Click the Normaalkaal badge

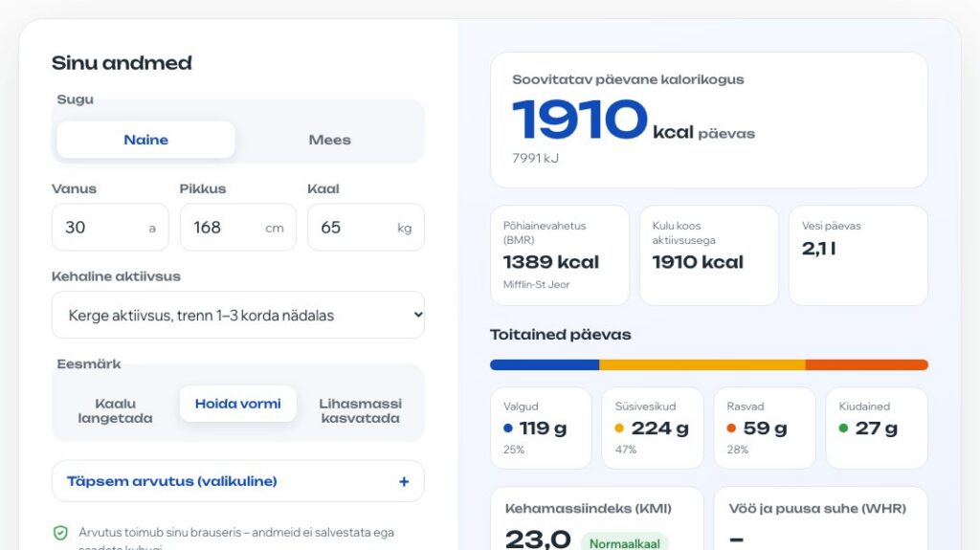coord(624,543)
